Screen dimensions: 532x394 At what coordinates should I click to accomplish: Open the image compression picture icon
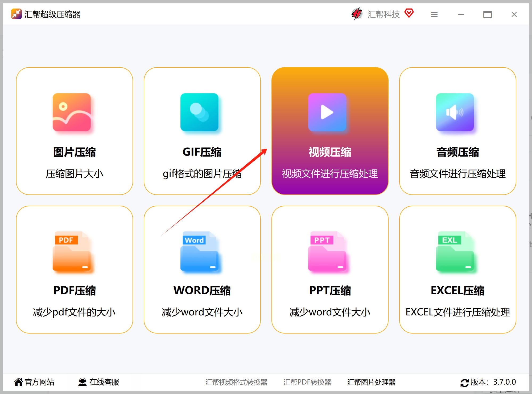tap(72, 112)
